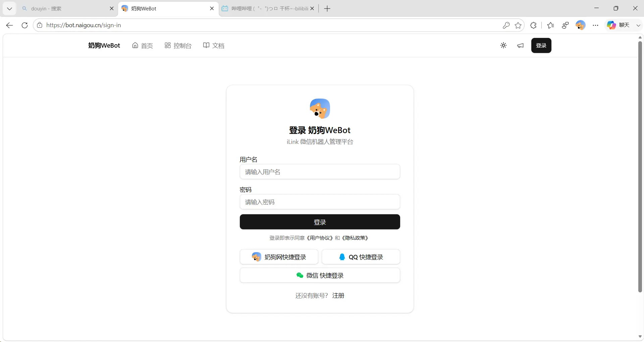Click the browser toolbar icon left of the profile avatar
The width and height of the screenshot is (644, 342).
coord(566,25)
